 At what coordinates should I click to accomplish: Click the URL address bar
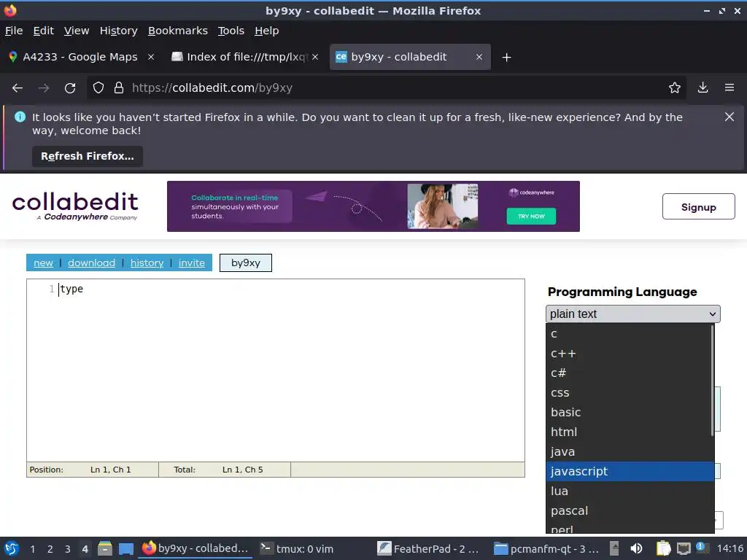[x=386, y=88]
